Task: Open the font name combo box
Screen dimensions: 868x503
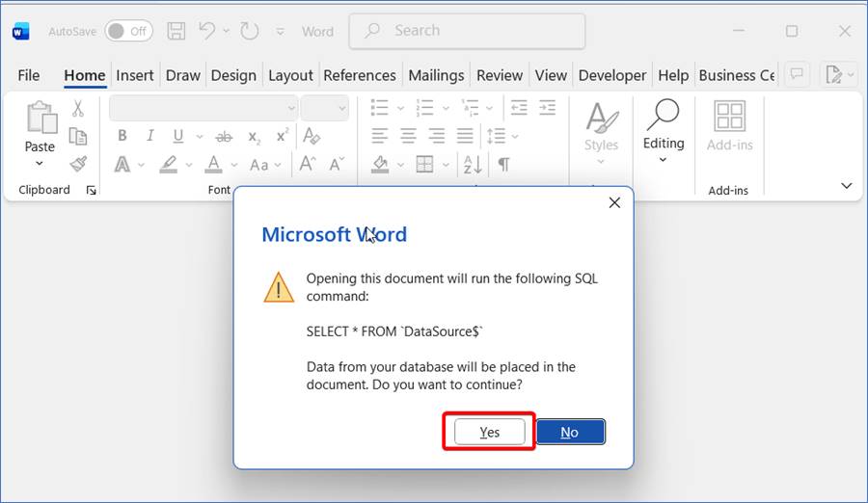Action: tap(203, 108)
